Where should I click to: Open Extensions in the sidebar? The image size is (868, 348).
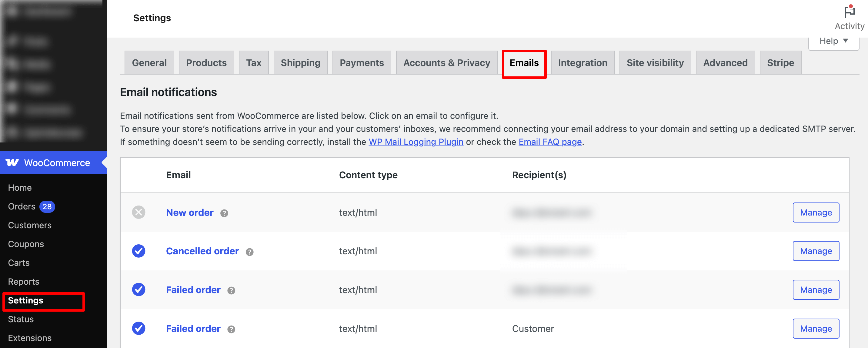pyautogui.click(x=30, y=338)
